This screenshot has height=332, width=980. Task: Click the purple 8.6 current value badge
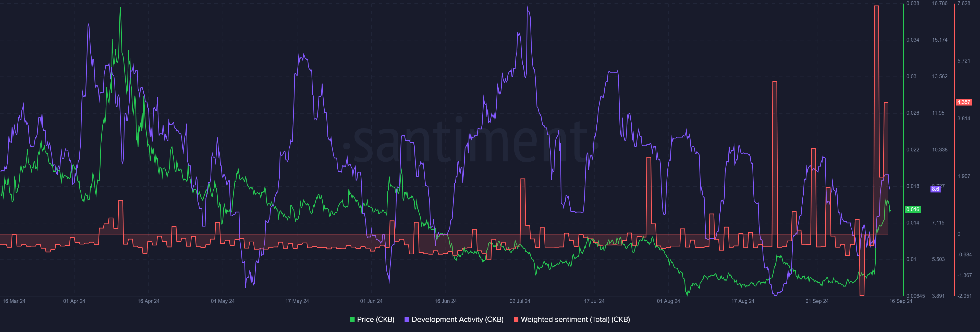[x=935, y=189]
